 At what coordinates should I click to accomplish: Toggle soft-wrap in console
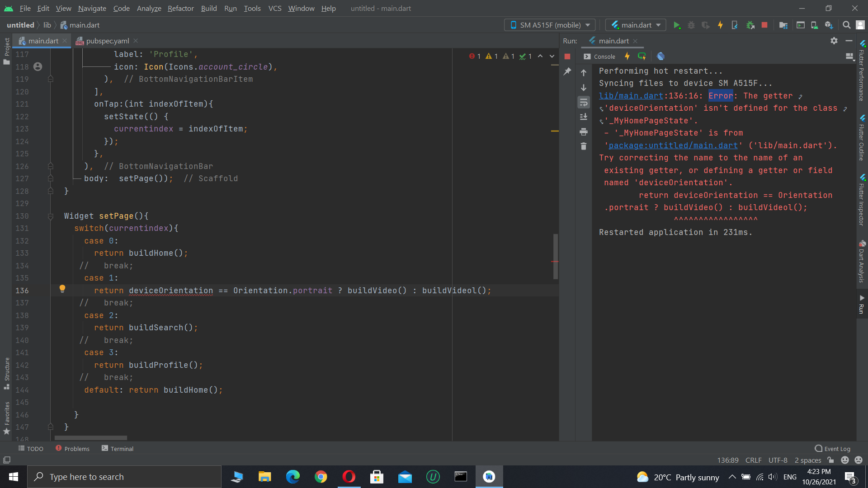point(584,103)
